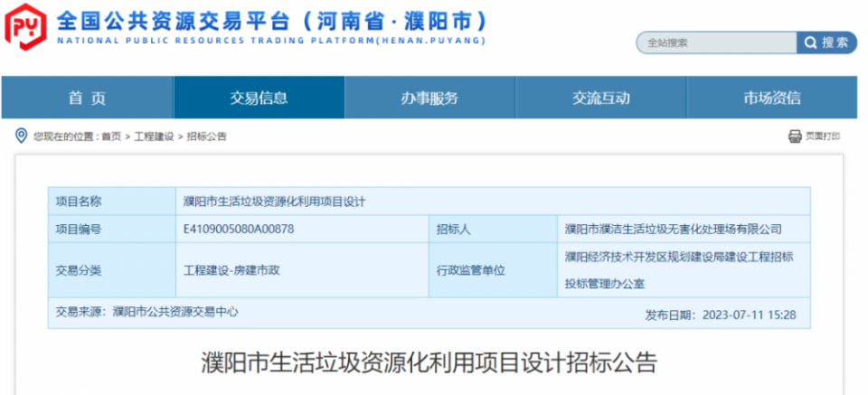Click the printer icon for page print
Image resolution: width=868 pixels, height=395 pixels.
(x=795, y=136)
